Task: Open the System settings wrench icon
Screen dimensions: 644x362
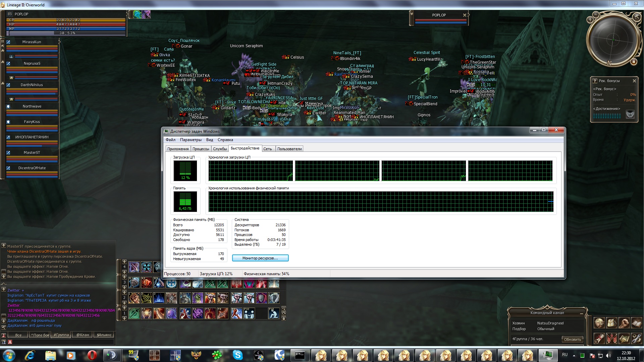Action: 637,338
